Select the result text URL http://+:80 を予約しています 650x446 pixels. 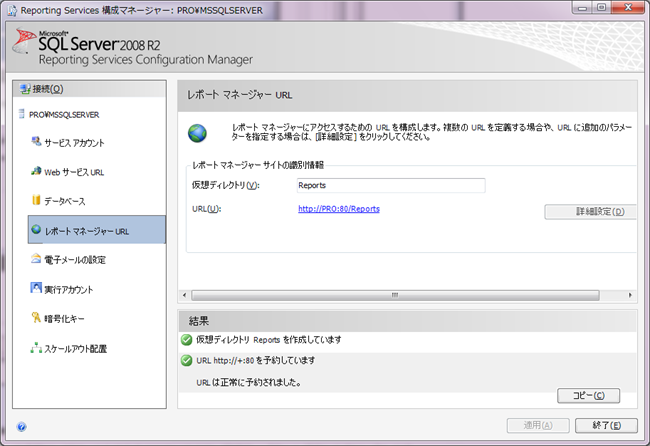click(255, 361)
